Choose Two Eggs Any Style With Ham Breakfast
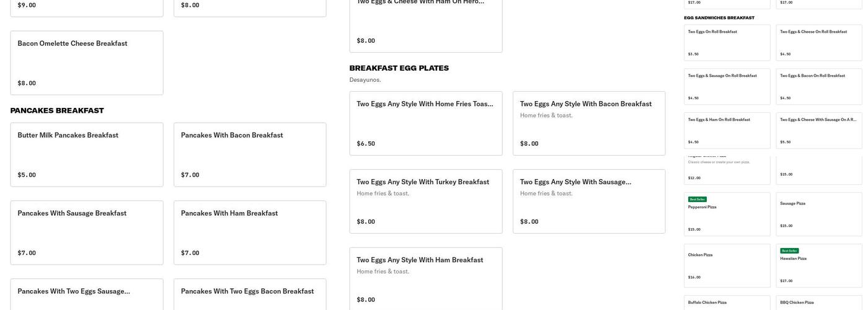Screen dimensions: 868x310 point(426,278)
